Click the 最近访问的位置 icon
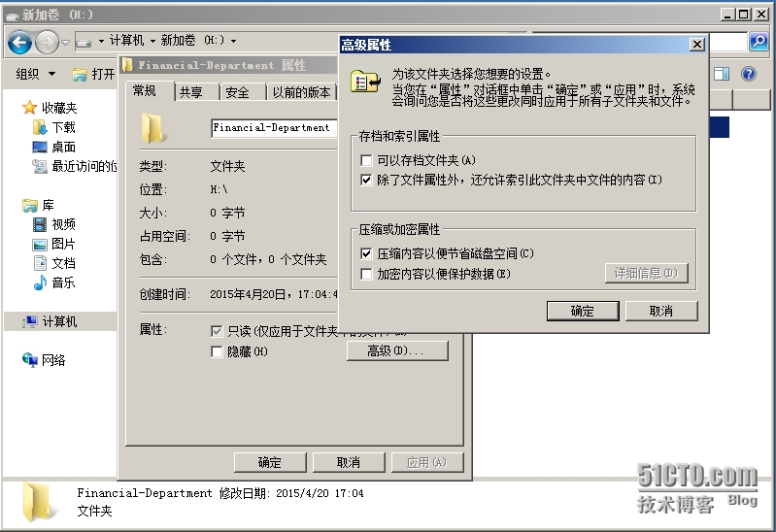This screenshot has height=532, width=776. (x=40, y=166)
